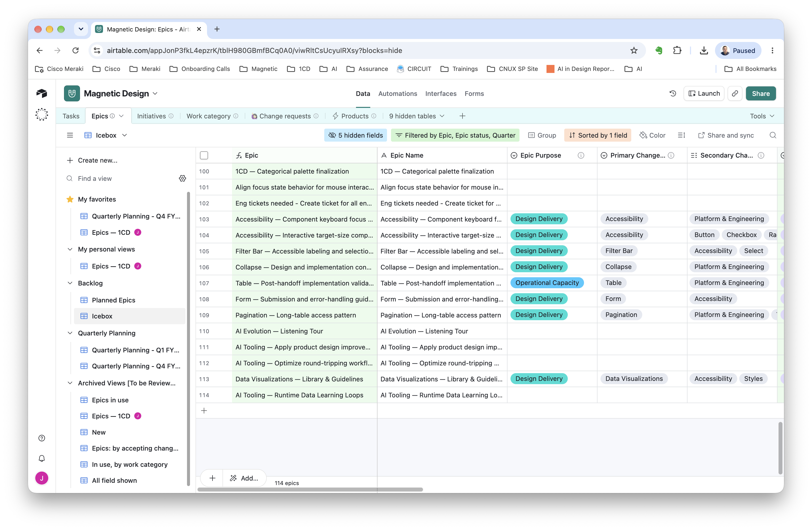Image resolution: width=812 pixels, height=530 pixels.
Task: Toggle views sidebar hamburger icon
Action: pos(70,135)
